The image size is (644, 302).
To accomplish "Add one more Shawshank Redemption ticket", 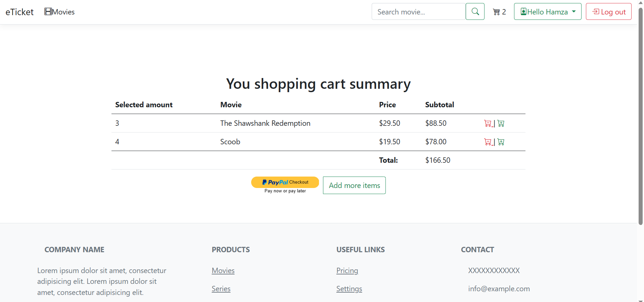I will [x=501, y=123].
